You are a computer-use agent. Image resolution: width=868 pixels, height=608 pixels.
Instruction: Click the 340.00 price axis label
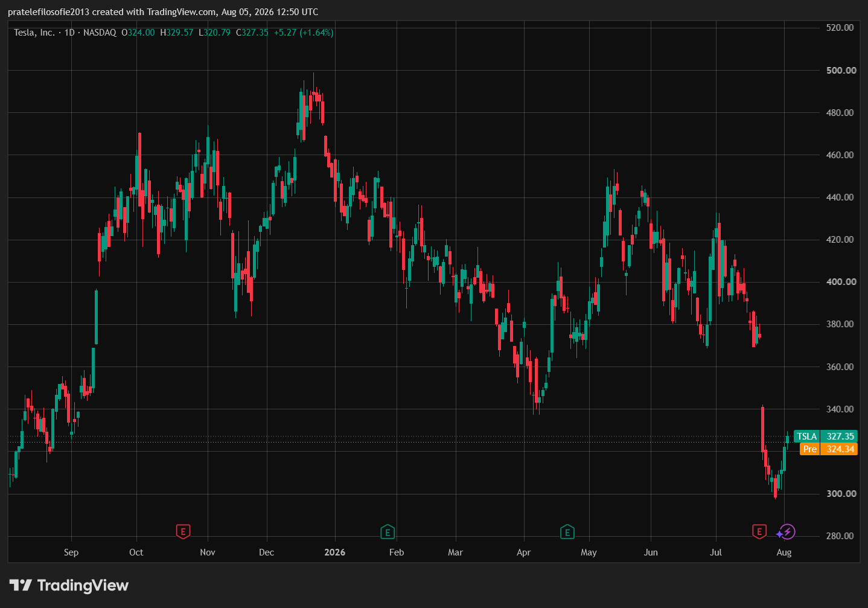(840, 409)
